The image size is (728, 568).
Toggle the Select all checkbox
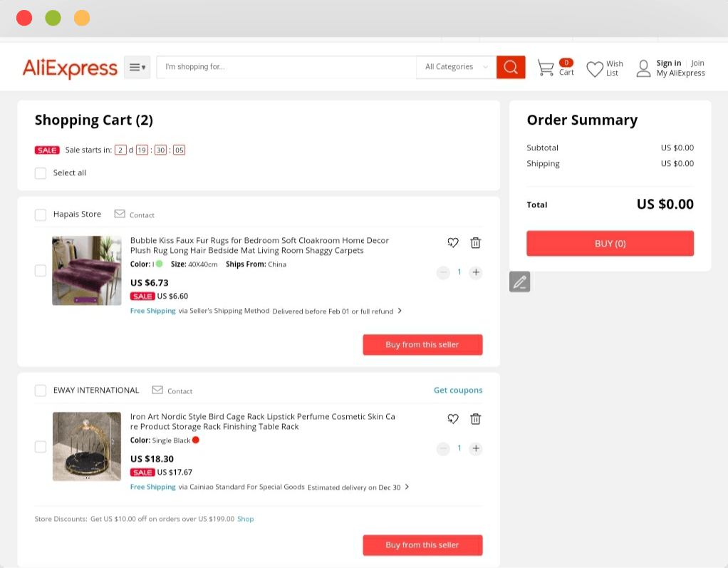coord(41,173)
